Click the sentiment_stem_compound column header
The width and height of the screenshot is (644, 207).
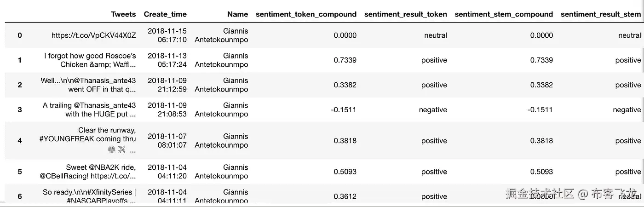pyautogui.click(x=504, y=14)
